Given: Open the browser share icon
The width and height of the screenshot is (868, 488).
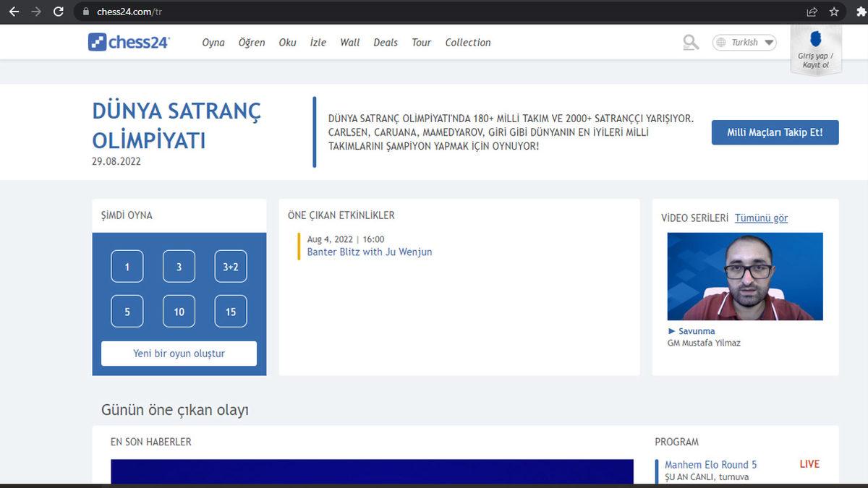Looking at the screenshot, I should 812,11.
